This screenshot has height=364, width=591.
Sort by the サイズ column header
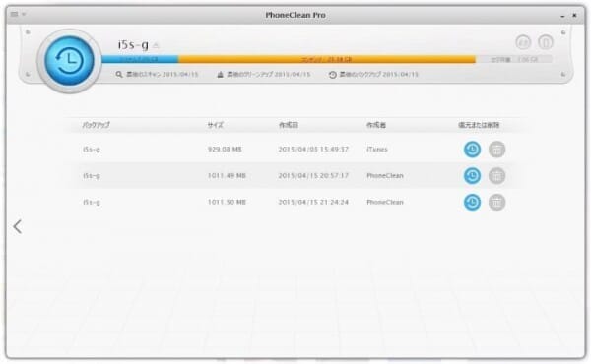(215, 125)
